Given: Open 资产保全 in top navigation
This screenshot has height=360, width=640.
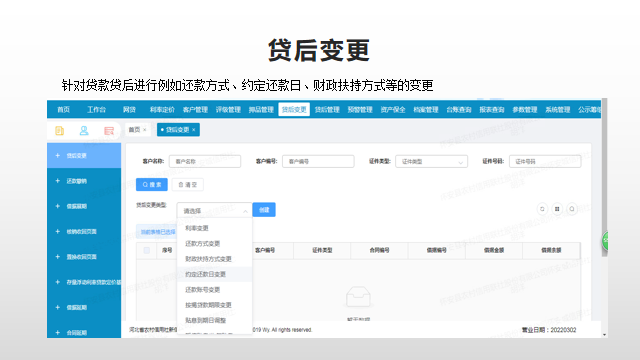Looking at the screenshot, I should (x=393, y=109).
